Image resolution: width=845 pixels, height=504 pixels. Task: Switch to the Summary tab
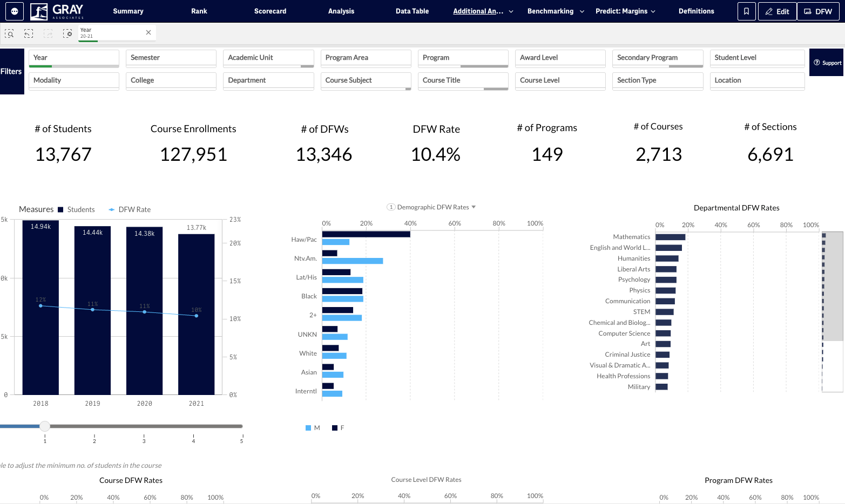128,11
